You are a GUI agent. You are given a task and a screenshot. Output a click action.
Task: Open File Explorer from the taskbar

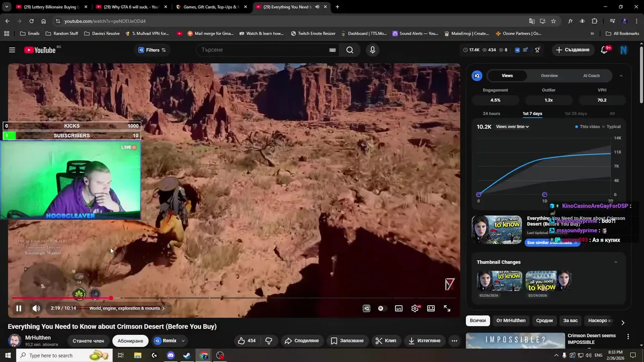pos(137,355)
